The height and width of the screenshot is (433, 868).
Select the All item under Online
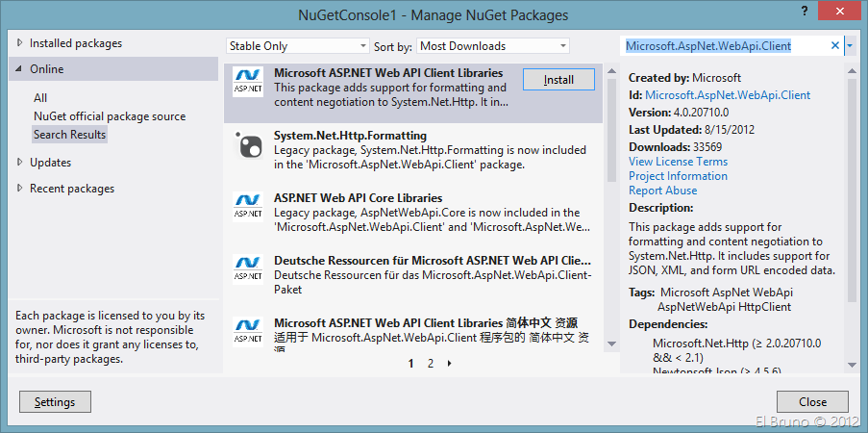click(40, 98)
